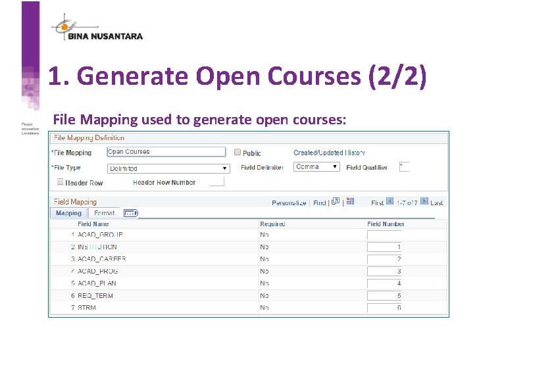Click the download to spreadsheet grid icon
The image size is (554, 392).
click(349, 202)
